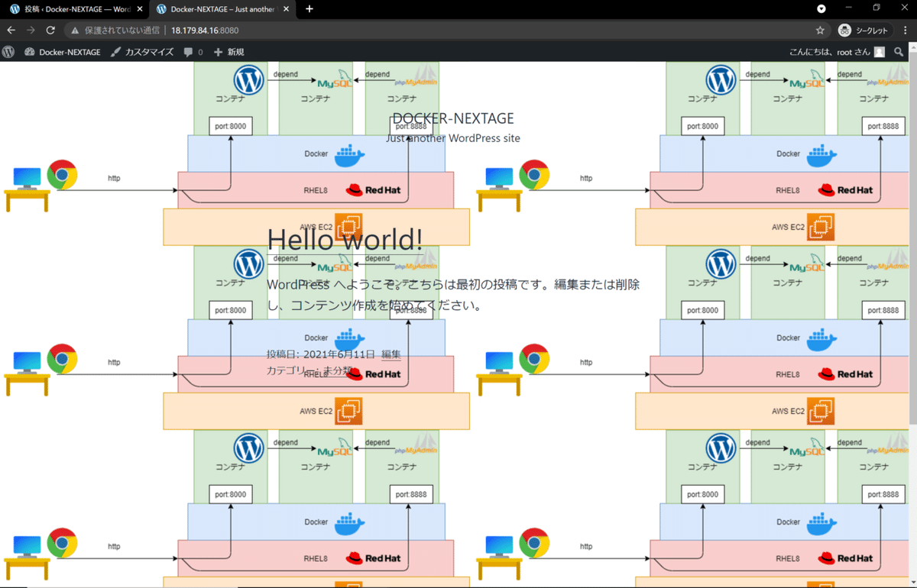Viewport: 917px width, 588px height.
Task: Click the 編集 edit link
Action: point(391,354)
